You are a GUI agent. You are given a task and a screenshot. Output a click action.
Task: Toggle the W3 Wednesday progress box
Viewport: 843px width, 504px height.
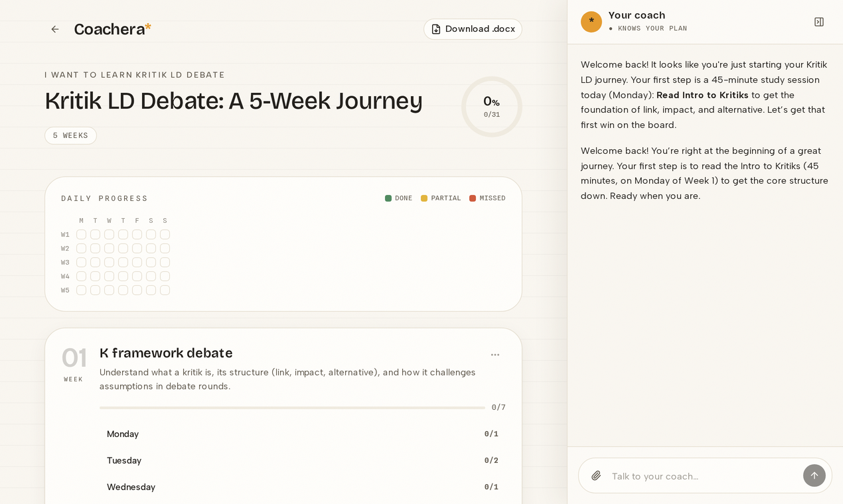(x=109, y=263)
